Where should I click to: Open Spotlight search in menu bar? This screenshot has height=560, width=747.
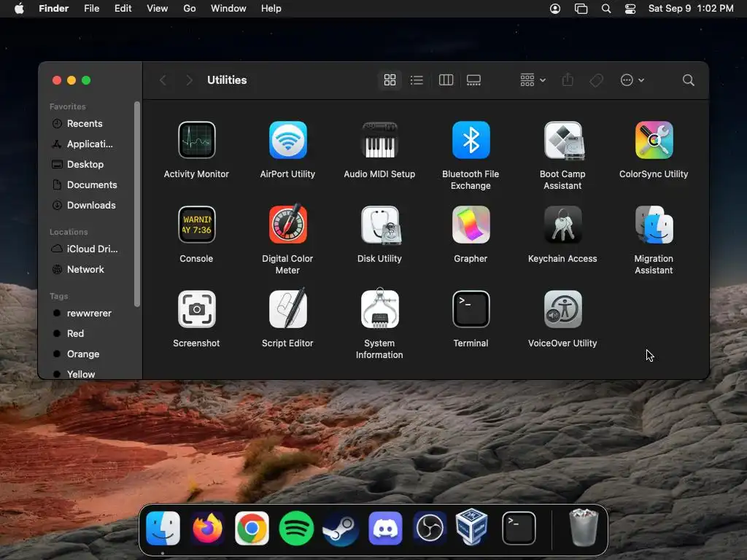[x=606, y=9]
